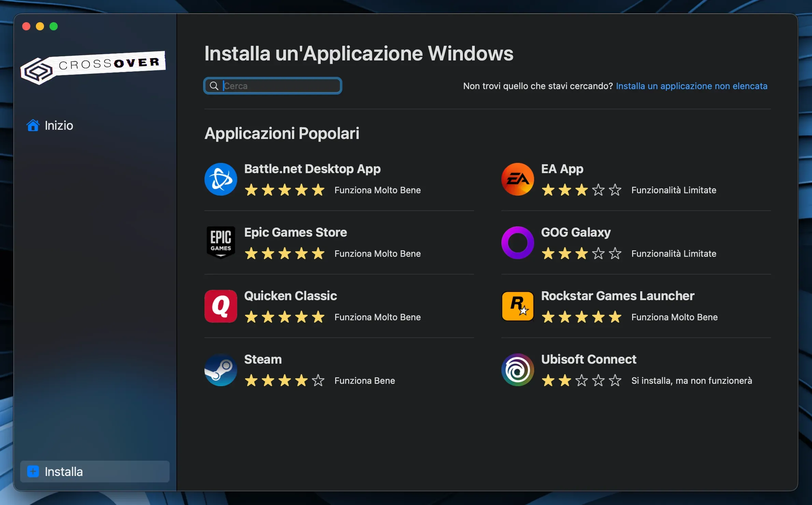Click the EA App icon
This screenshot has height=505, width=812.
(517, 179)
